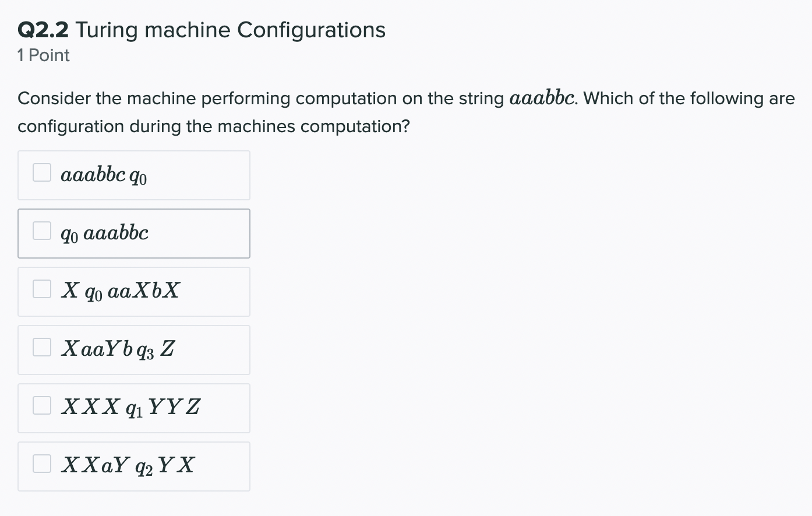Enable the X q0 aaXbX checkbox

tap(42, 289)
